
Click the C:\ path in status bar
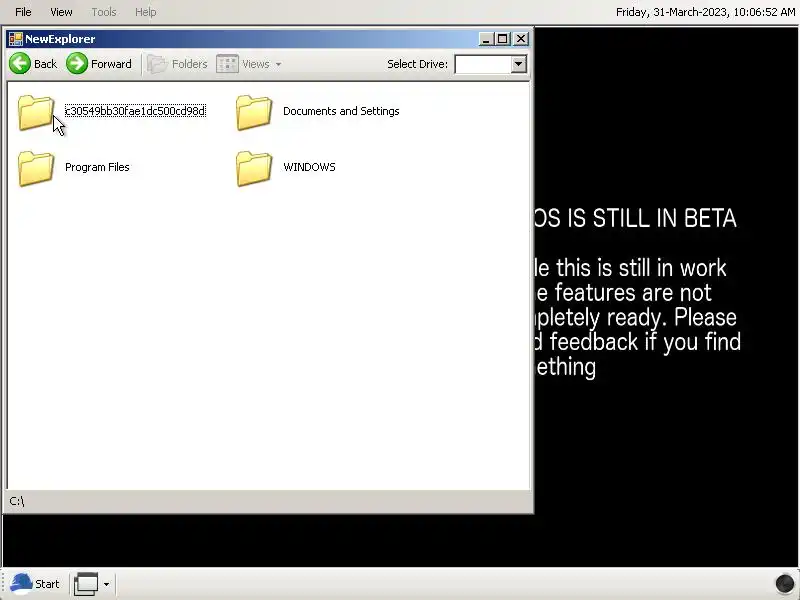click(17, 501)
